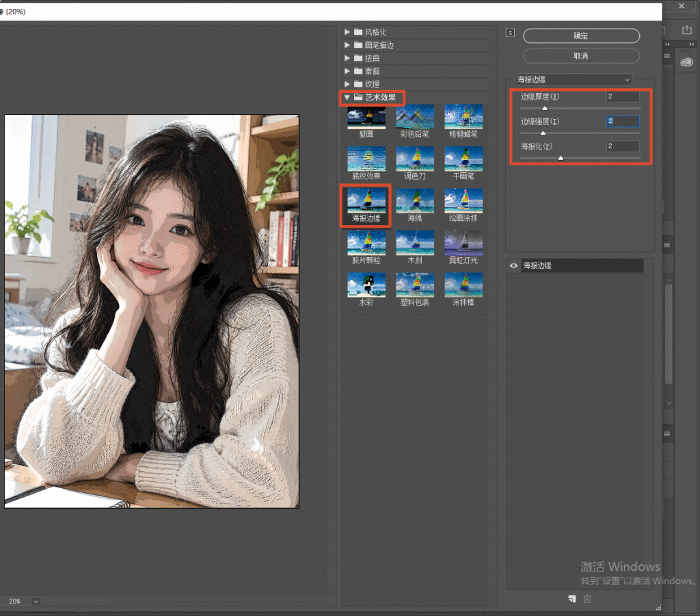The height and width of the screenshot is (616, 700).
Task: Open the share icon in Photoshop window
Action: coord(686,30)
